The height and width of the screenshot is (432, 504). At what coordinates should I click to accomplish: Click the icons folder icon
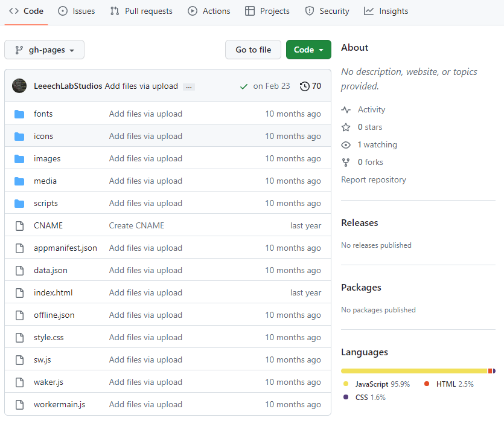(x=19, y=137)
